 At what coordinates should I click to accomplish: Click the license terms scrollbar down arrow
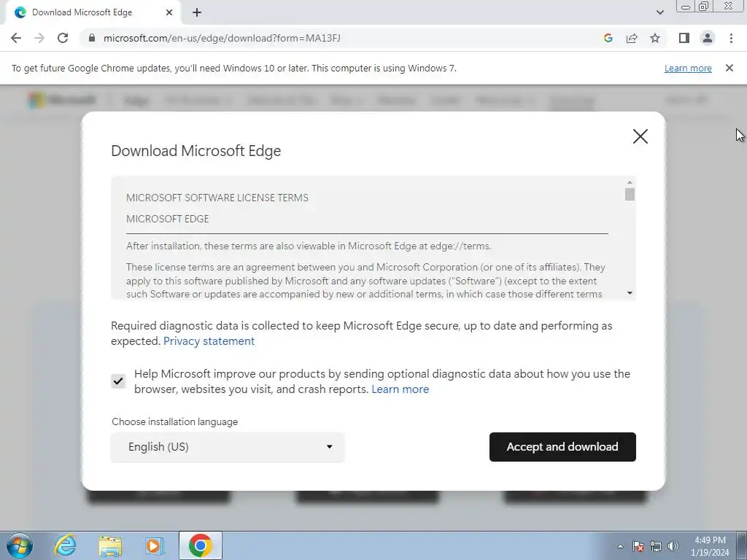click(630, 293)
